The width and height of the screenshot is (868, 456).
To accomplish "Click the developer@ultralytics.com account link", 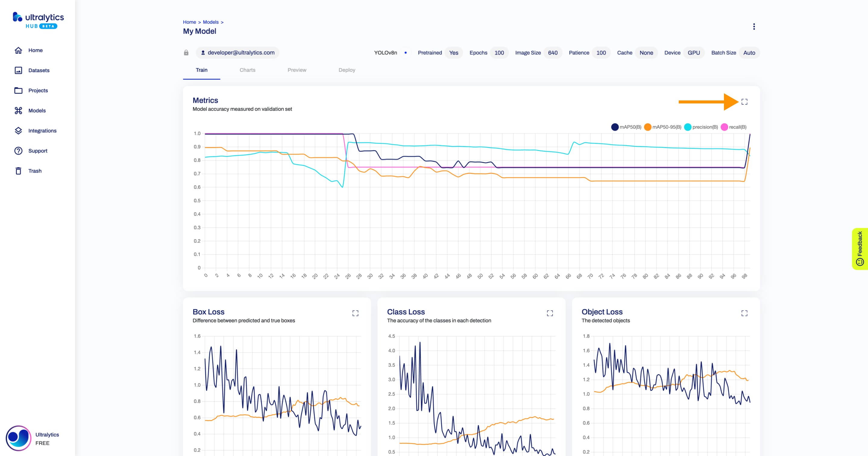I will (238, 52).
